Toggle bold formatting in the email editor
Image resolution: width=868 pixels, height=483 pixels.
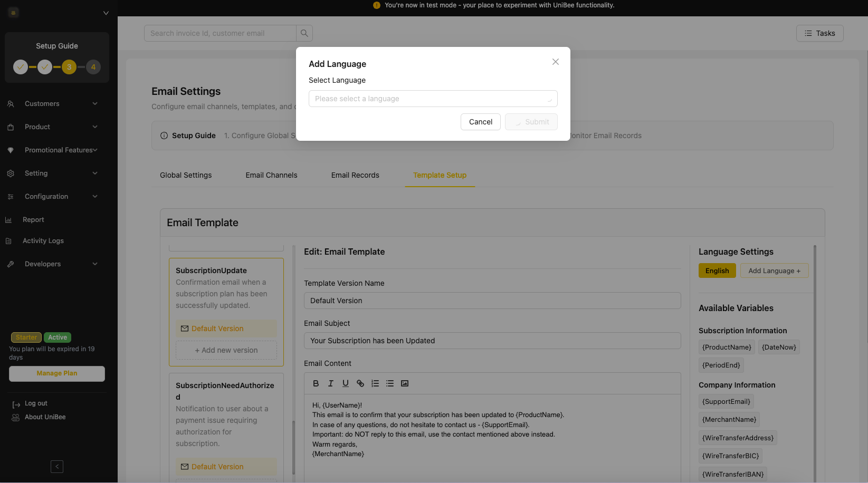tap(316, 383)
